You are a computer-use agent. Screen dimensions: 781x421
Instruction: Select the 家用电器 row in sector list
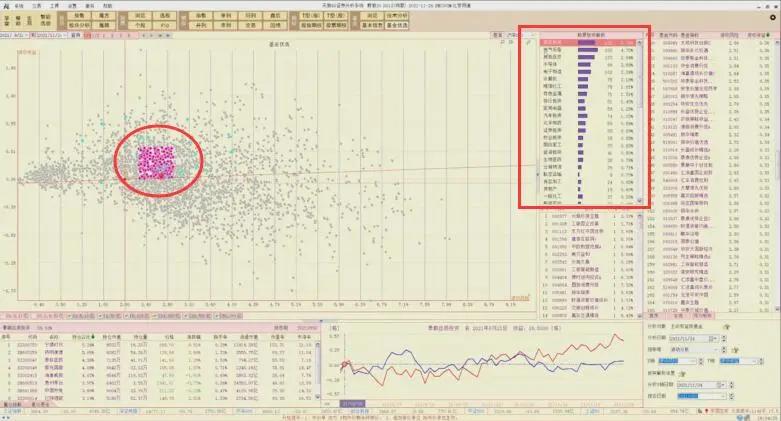click(588, 108)
